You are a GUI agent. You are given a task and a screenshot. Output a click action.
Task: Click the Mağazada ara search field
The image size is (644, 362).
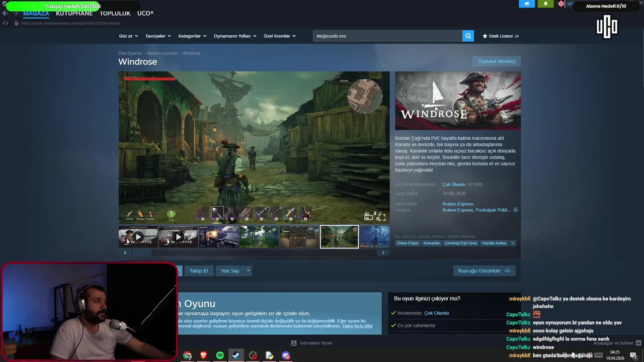coord(387,36)
